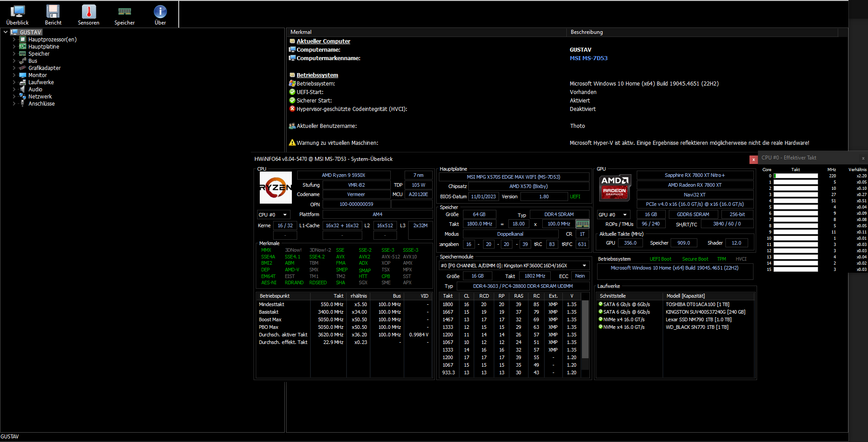The image size is (868, 442).
Task: Click the MSI MPG X570S EDGE MAX WIFI field
Action: pyautogui.click(x=514, y=177)
